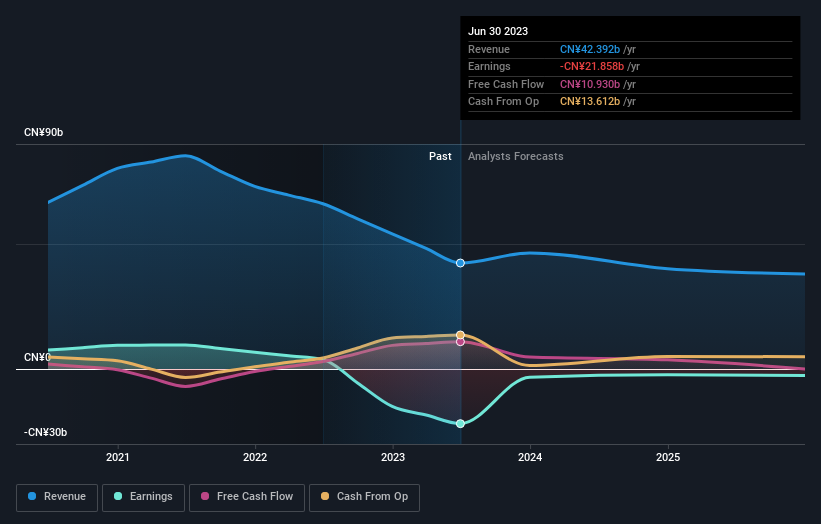Click the Analysts Forecasts label
The image size is (821, 524).
516,156
